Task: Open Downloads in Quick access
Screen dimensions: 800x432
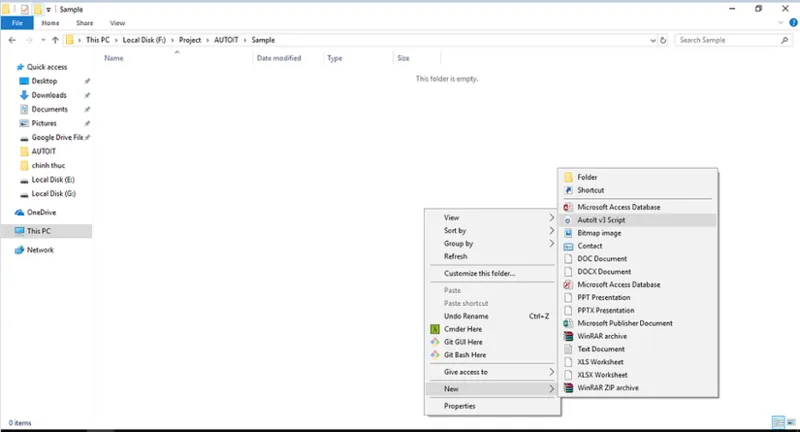Action: [49, 95]
